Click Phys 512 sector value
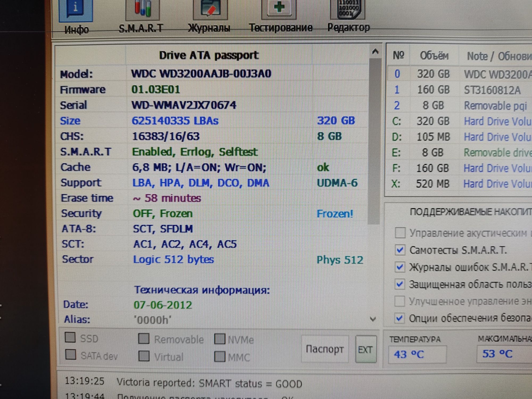532x399 pixels. [340, 260]
